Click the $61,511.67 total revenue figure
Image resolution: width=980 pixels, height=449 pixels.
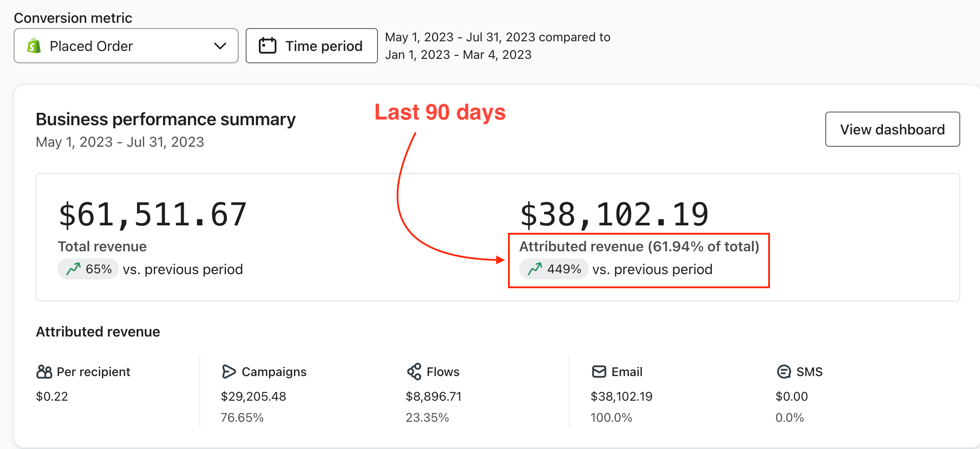pos(152,215)
